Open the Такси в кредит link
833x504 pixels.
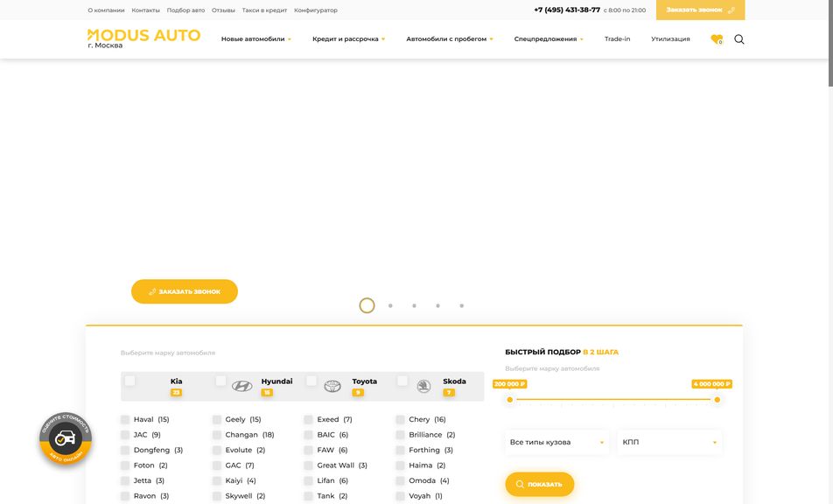click(264, 10)
